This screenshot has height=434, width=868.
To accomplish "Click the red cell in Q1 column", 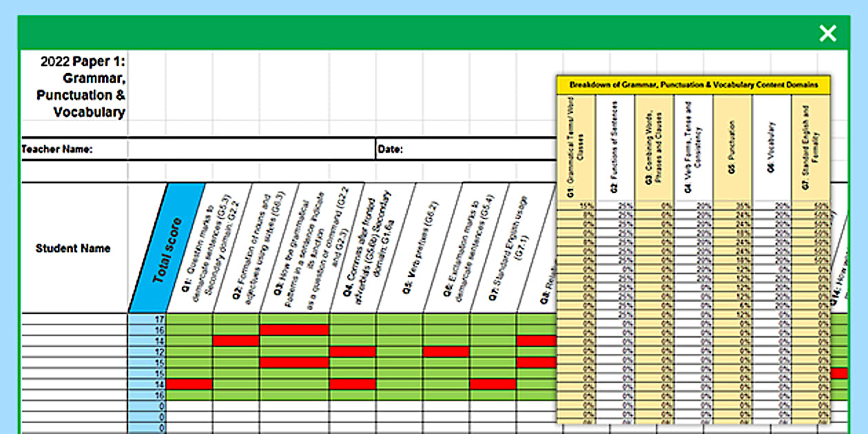I will point(189,384).
